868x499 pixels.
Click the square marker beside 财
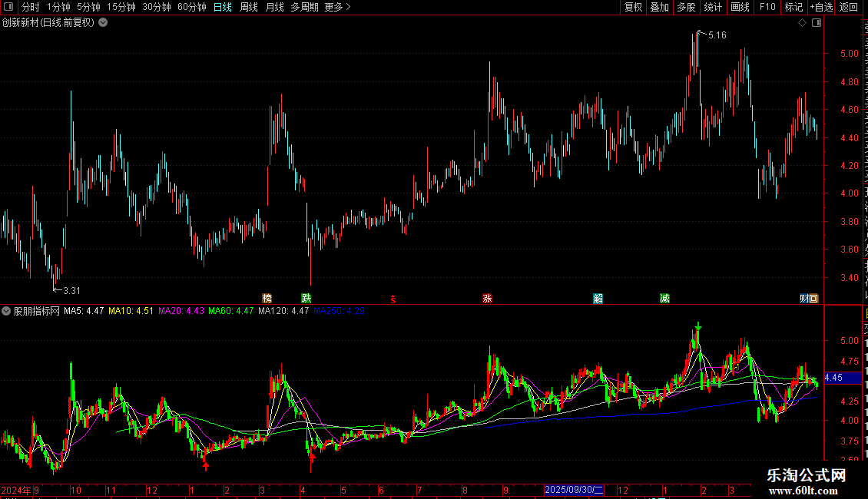tap(813, 299)
